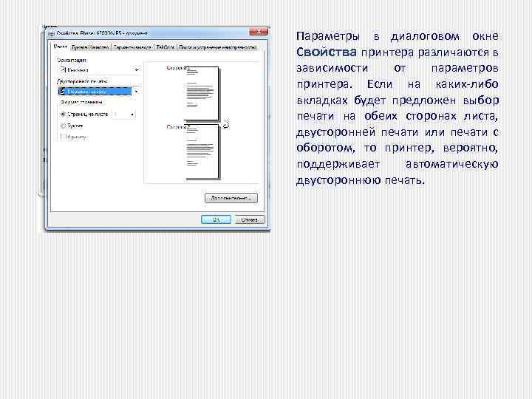The height and width of the screenshot is (399, 532).
Task: Click the bold word Свойства in the slide text
Action: 327,52
